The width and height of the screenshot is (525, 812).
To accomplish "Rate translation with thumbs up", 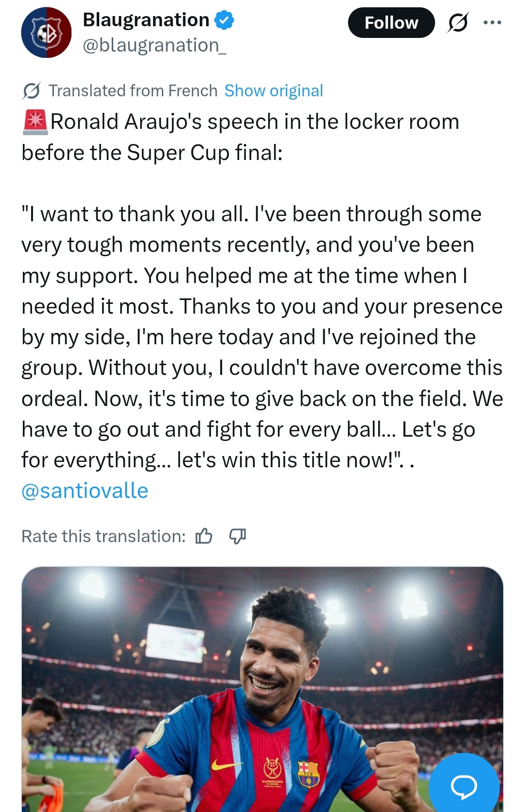I will [x=204, y=536].
